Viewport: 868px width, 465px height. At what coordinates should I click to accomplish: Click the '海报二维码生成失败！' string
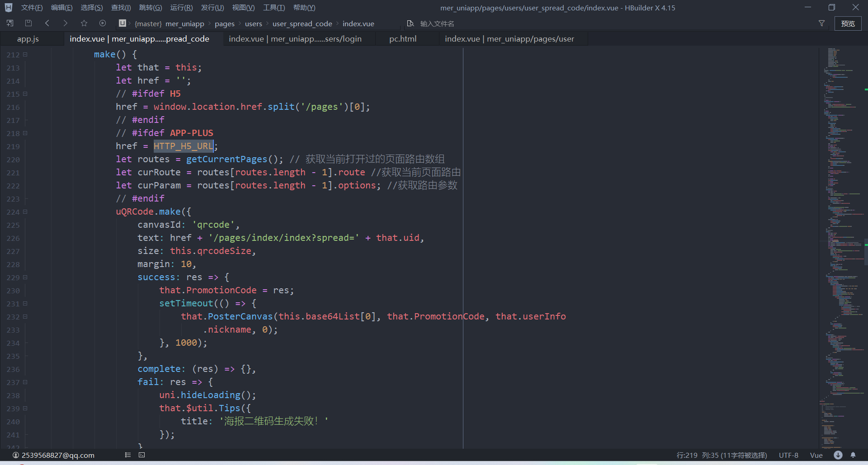click(x=274, y=421)
